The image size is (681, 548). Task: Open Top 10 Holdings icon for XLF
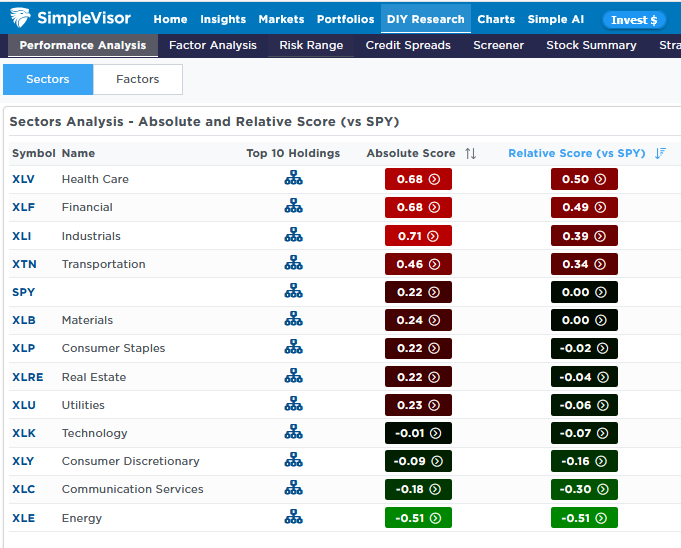click(x=294, y=206)
